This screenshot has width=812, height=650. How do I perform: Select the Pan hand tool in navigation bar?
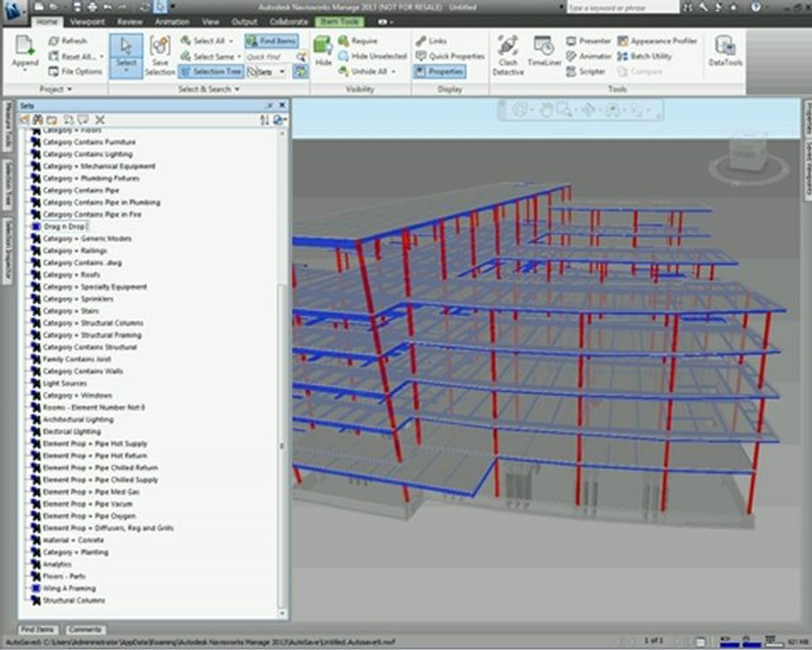coord(546,110)
